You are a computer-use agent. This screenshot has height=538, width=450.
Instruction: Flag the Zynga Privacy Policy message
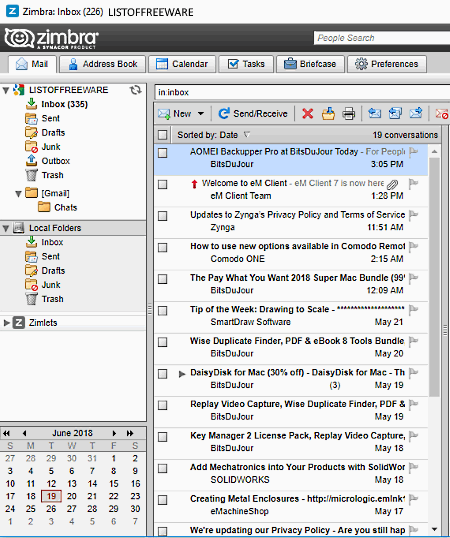(414, 215)
